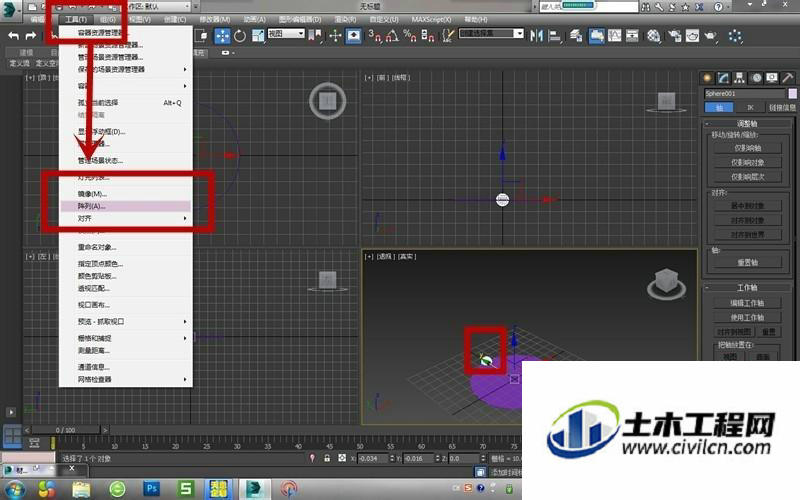Click the 使用工作轴 button

click(747, 317)
